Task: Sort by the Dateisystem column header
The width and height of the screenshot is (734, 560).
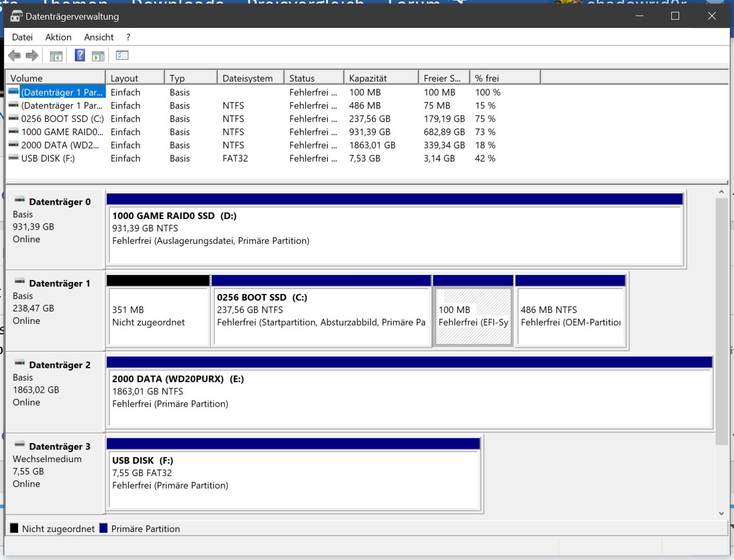Action: [251, 78]
